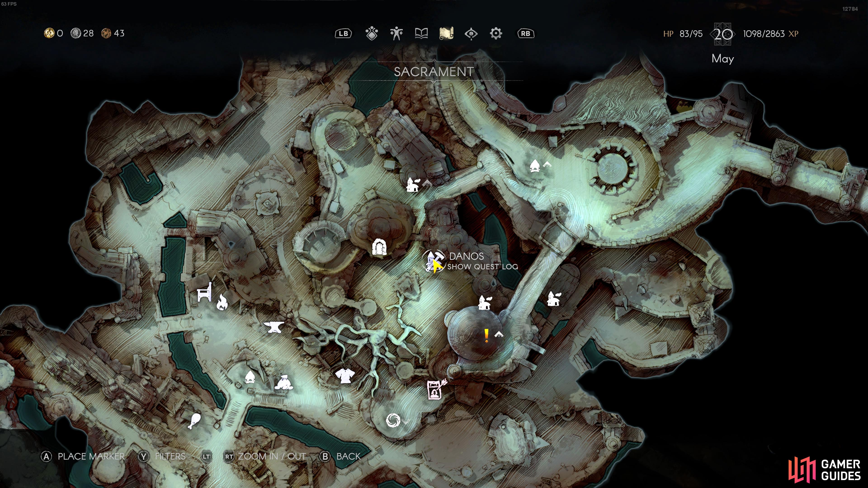Click the RB next-tab button
The width and height of the screenshot is (868, 488).
coord(526,33)
